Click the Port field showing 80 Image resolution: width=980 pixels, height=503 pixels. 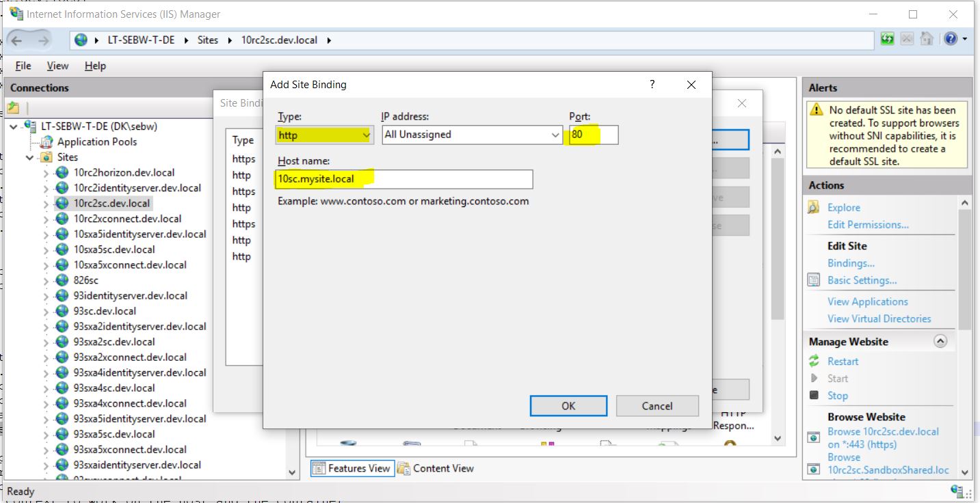[594, 135]
